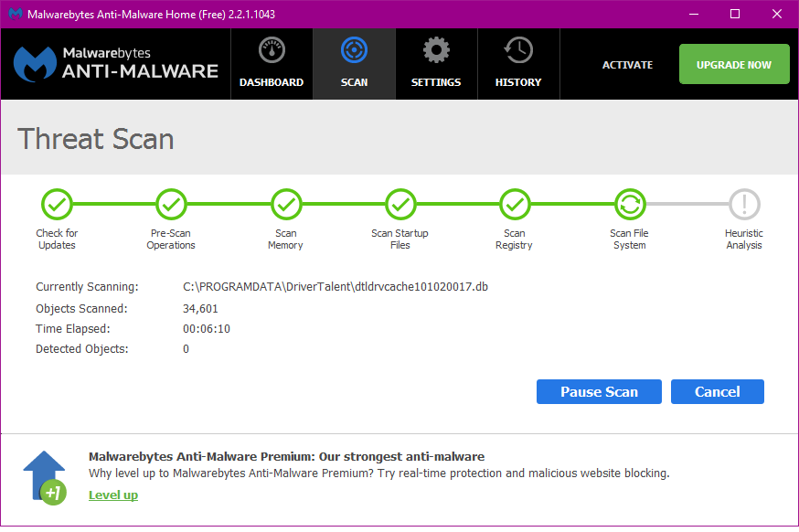The width and height of the screenshot is (799, 532).
Task: Click the objects scanned value 34,601
Action: coord(200,309)
